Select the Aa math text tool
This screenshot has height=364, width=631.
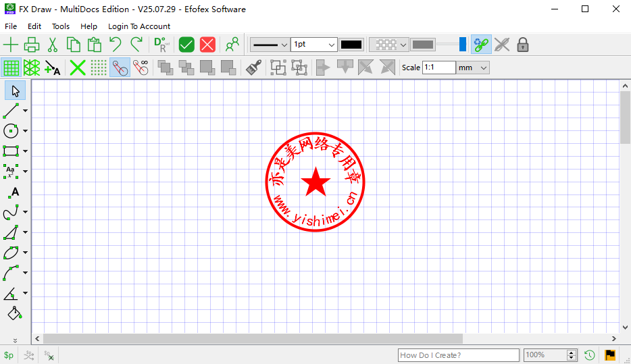[11, 172]
